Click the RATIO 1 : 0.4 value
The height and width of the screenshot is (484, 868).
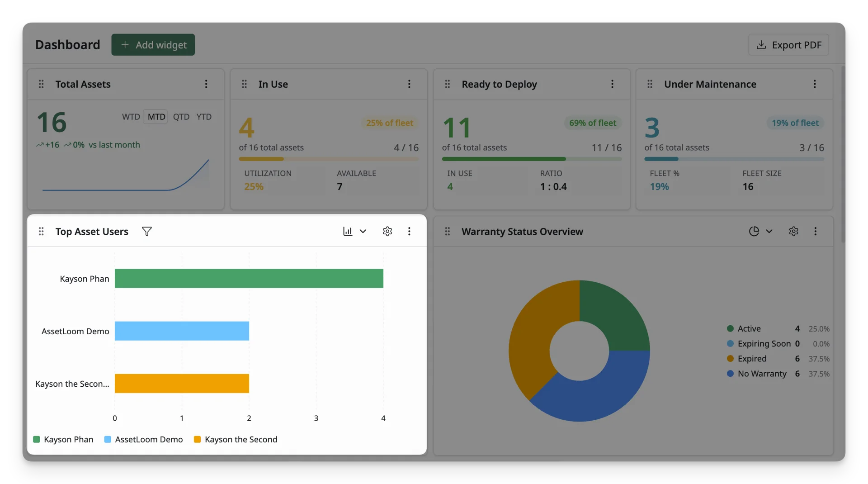(x=553, y=186)
